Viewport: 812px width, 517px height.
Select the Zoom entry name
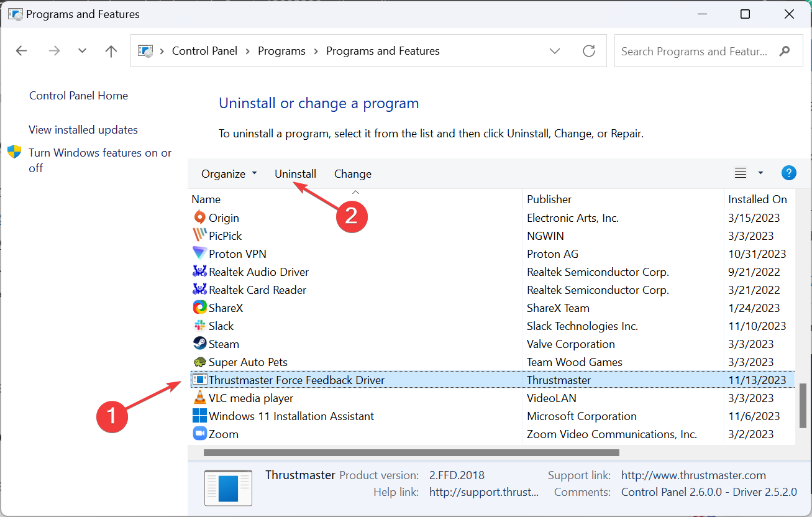click(x=224, y=434)
